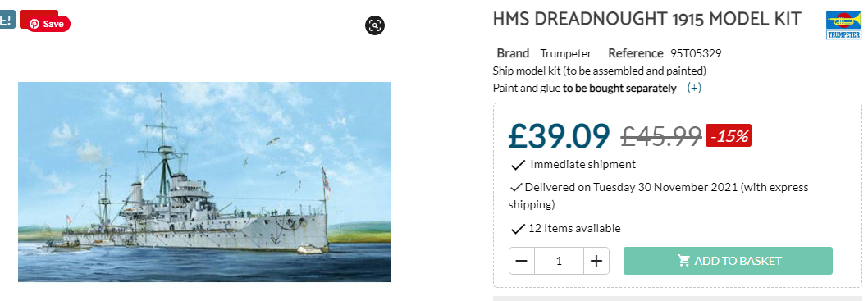Image resolution: width=868 pixels, height=301 pixels.
Task: Click the 12 Items available checkmark
Action: (x=518, y=229)
